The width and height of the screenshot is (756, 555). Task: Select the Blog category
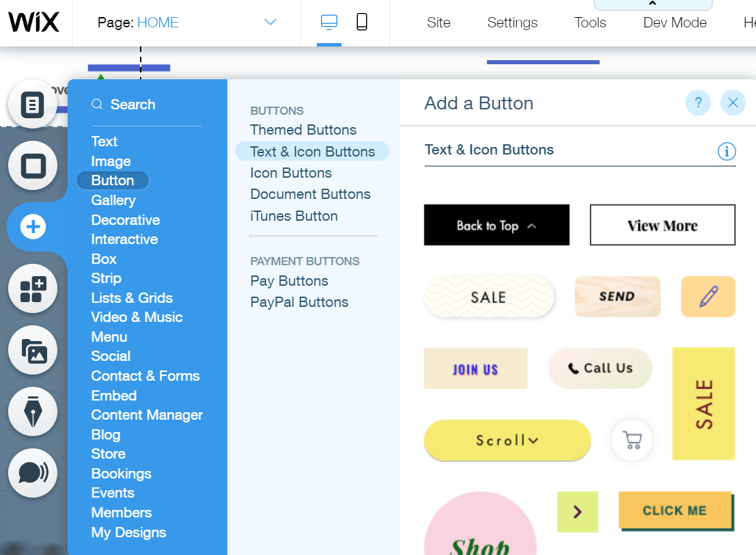pos(106,435)
